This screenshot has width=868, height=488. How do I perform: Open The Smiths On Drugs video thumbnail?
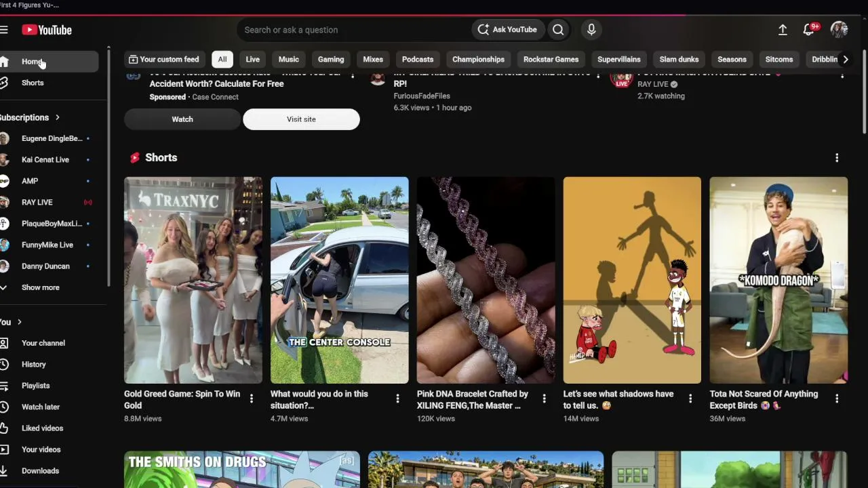point(242,470)
